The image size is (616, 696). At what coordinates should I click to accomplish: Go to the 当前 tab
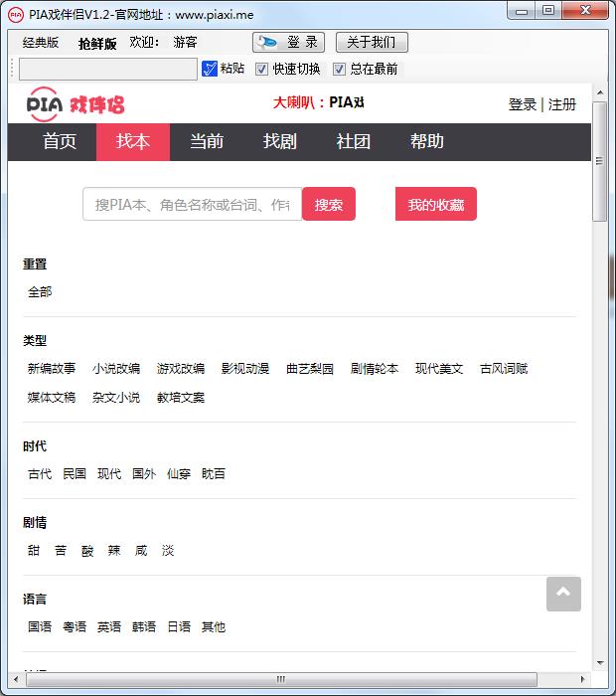[207, 141]
